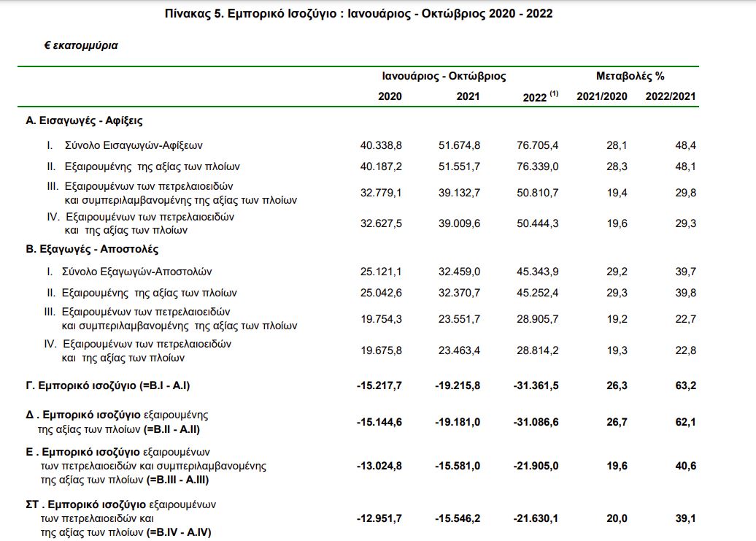Select balance value -21.630,1
The width and height of the screenshot is (756, 541).
click(x=536, y=519)
